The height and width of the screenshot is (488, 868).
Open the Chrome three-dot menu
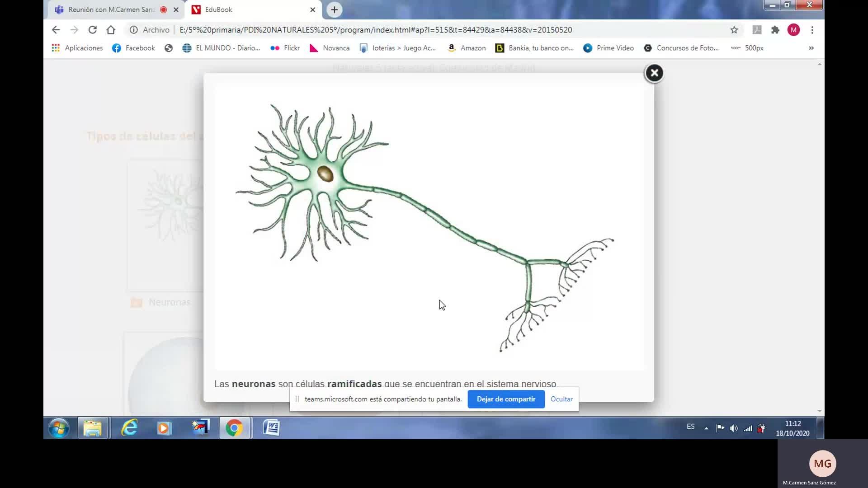[x=812, y=30]
